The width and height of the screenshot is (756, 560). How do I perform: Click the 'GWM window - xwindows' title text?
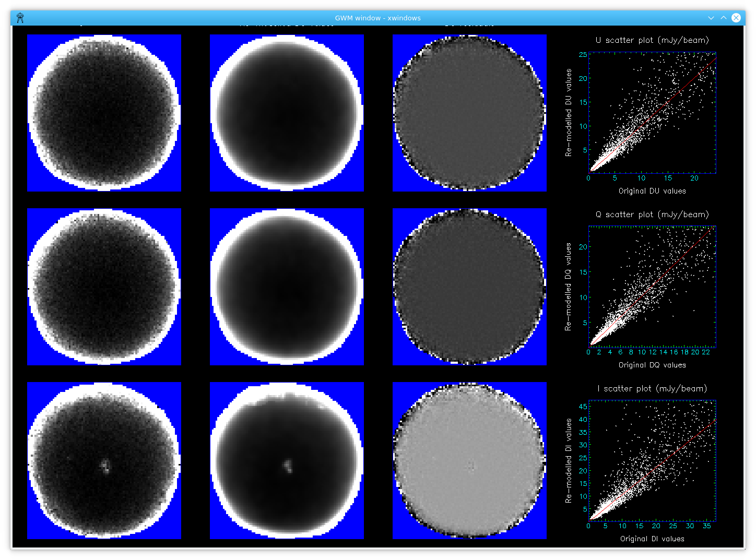377,18
